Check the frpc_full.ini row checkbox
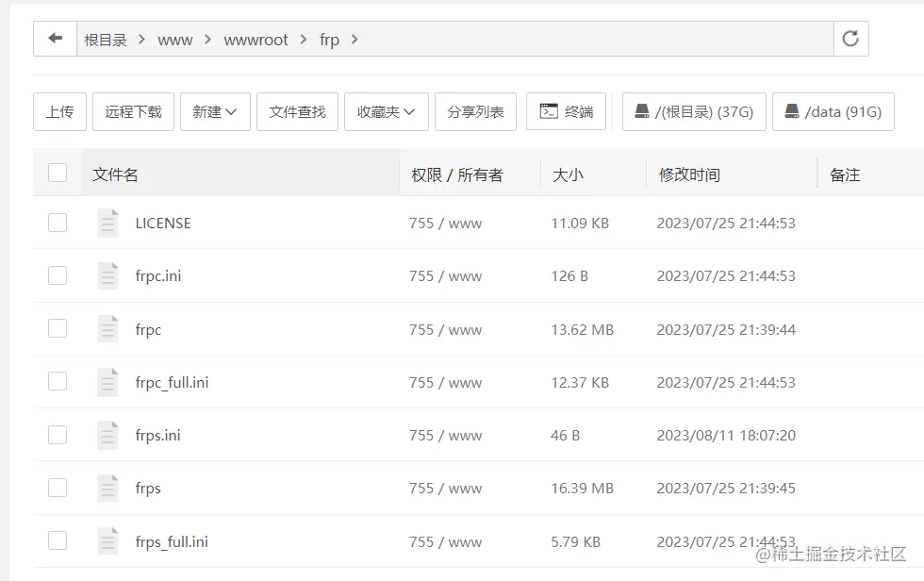This screenshot has height=581, width=924. pos(58,381)
